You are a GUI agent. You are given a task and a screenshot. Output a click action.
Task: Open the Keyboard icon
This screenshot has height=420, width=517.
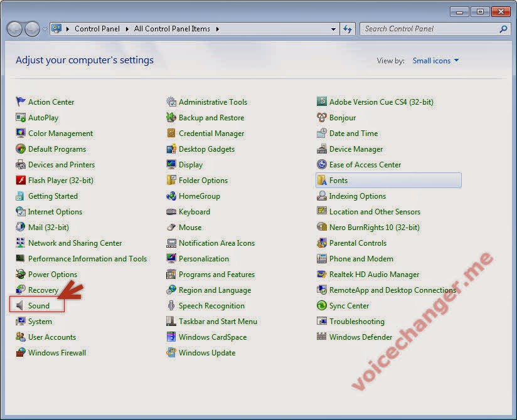pos(171,211)
